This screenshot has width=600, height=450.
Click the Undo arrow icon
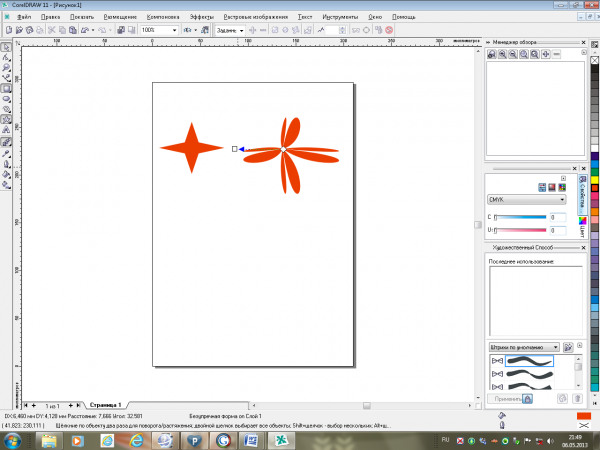click(85, 30)
